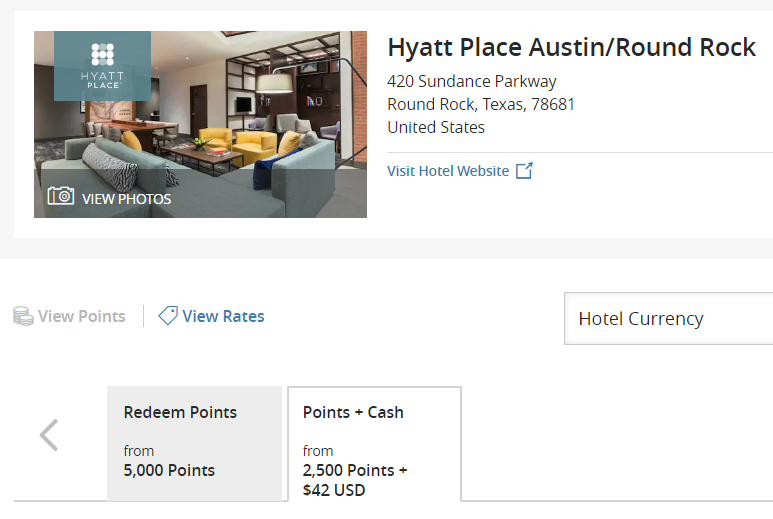Click the 5,000 Points amount
The height and width of the screenshot is (519, 773).
(x=169, y=470)
